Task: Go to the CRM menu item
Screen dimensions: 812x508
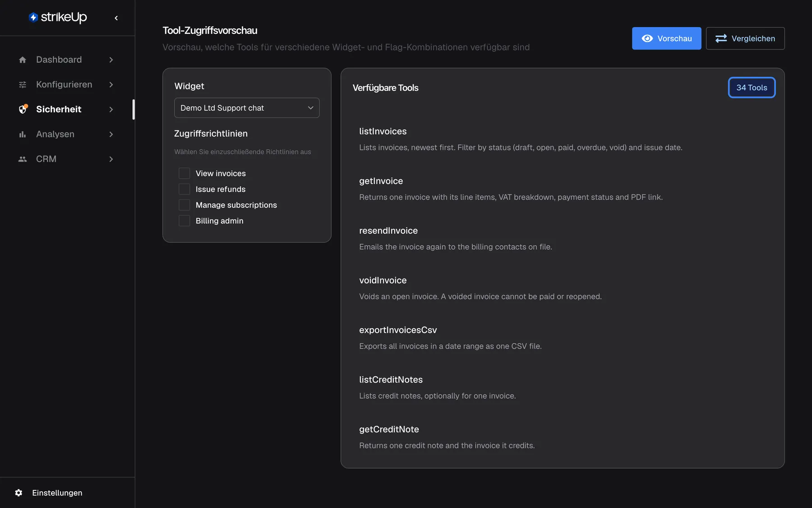Action: (67, 159)
